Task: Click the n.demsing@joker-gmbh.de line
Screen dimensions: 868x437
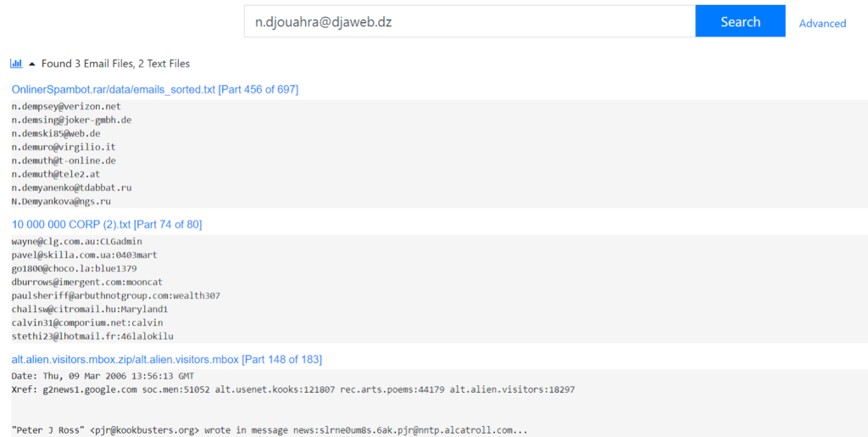Action: [x=71, y=120]
